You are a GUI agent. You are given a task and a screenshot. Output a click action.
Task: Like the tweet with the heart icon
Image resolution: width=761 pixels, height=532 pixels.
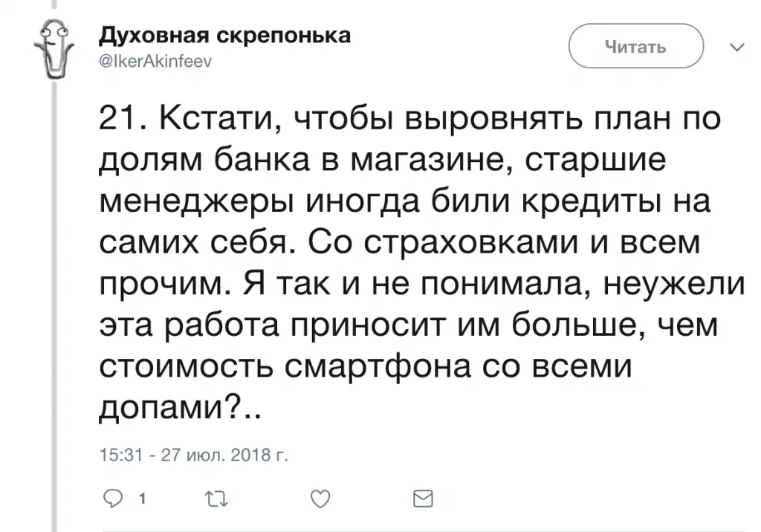(x=320, y=499)
